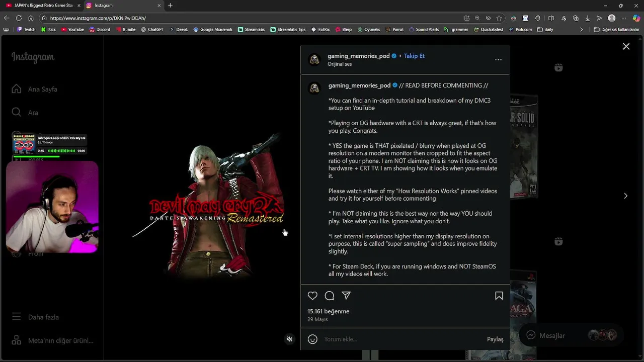
Task: Open Google Akademik bookmark
Action: 213,29
